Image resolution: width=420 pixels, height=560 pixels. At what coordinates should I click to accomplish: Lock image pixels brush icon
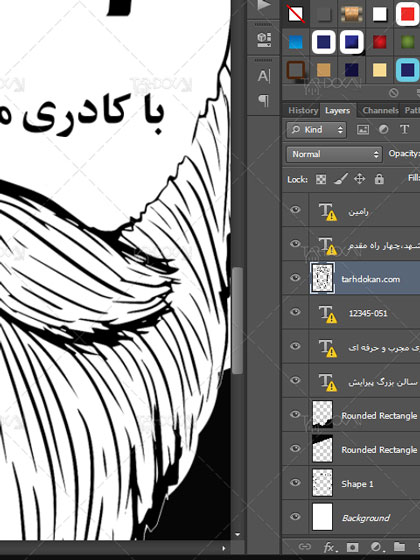click(340, 179)
